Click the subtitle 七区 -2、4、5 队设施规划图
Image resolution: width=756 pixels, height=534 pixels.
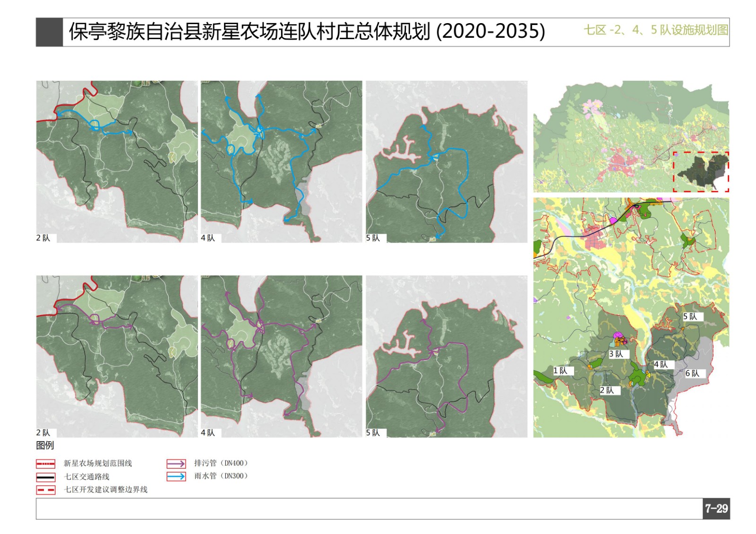pos(656,30)
